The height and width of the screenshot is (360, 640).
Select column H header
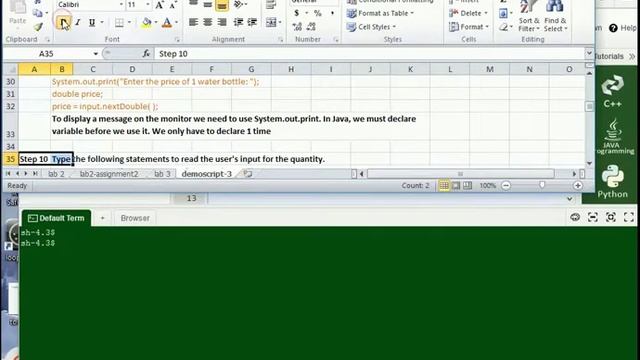click(291, 69)
